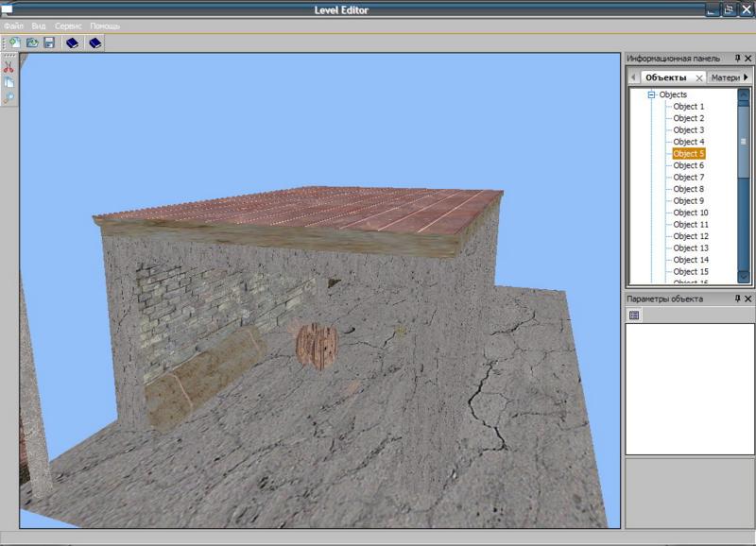
Task: Select the Copy pages tool
Action: pyautogui.click(x=9, y=82)
